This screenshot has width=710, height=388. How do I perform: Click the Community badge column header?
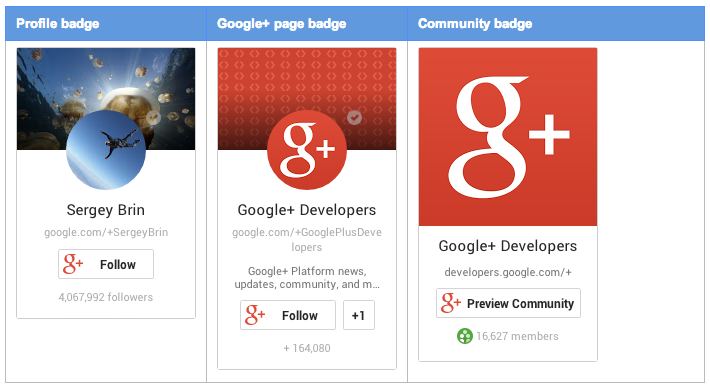coord(556,24)
